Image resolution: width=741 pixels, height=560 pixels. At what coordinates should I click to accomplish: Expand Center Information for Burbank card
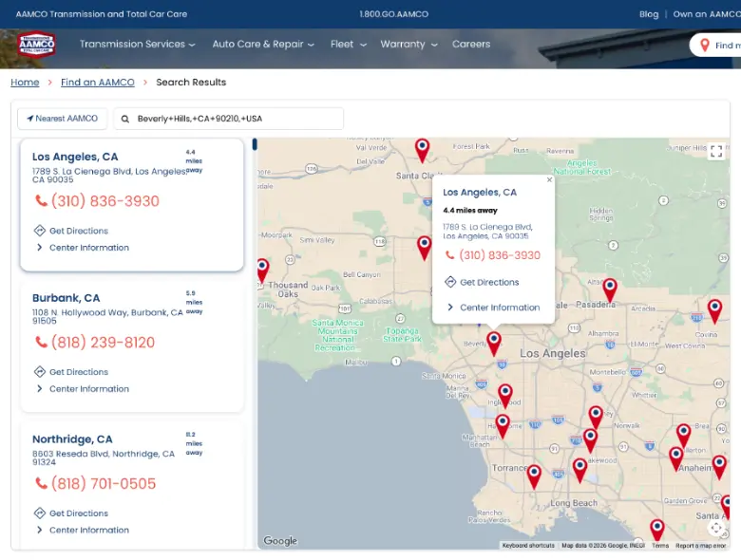click(83, 388)
